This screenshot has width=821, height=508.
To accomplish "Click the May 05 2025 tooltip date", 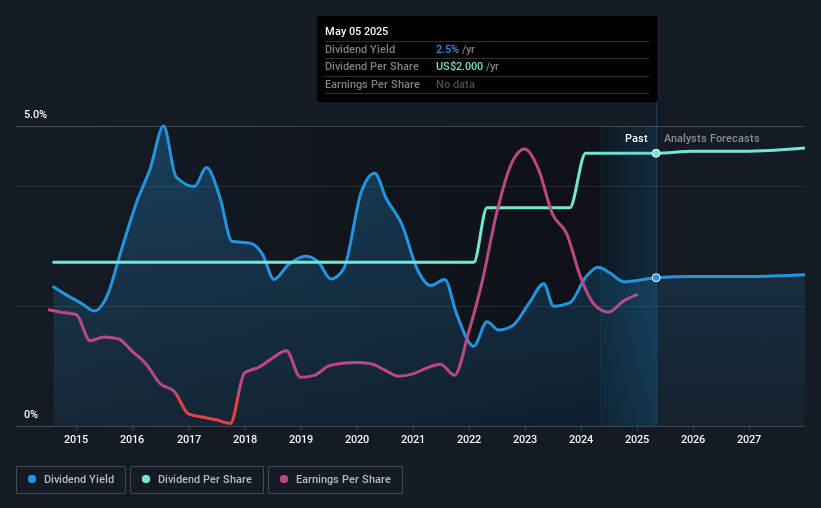I will [x=357, y=31].
